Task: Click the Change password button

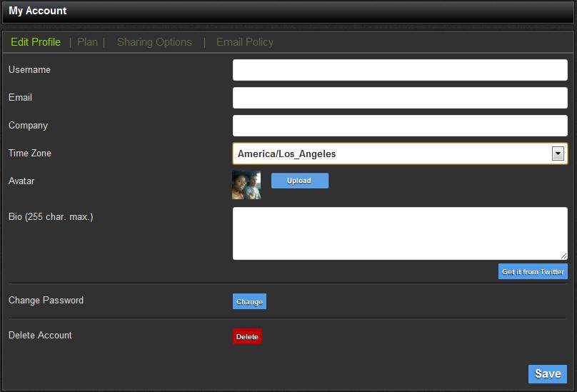Action: [249, 301]
